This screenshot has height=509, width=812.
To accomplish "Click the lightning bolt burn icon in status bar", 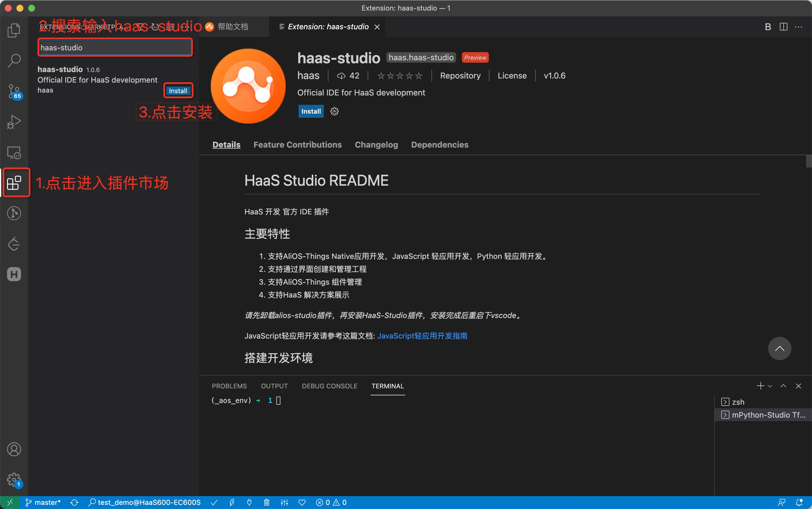I will tap(232, 503).
